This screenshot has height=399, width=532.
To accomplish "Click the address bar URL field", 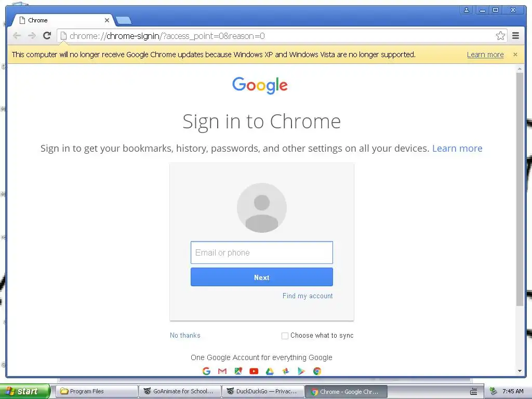I will pos(282,36).
